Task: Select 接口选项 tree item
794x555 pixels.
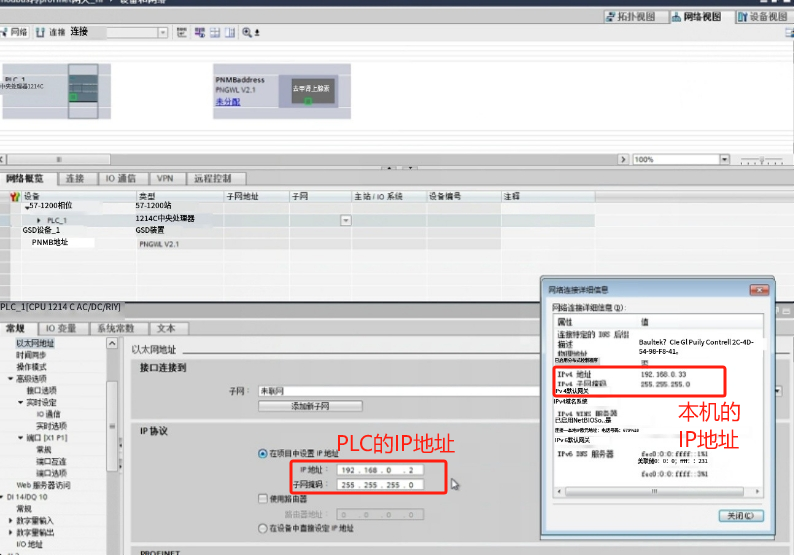Action: click(x=42, y=390)
